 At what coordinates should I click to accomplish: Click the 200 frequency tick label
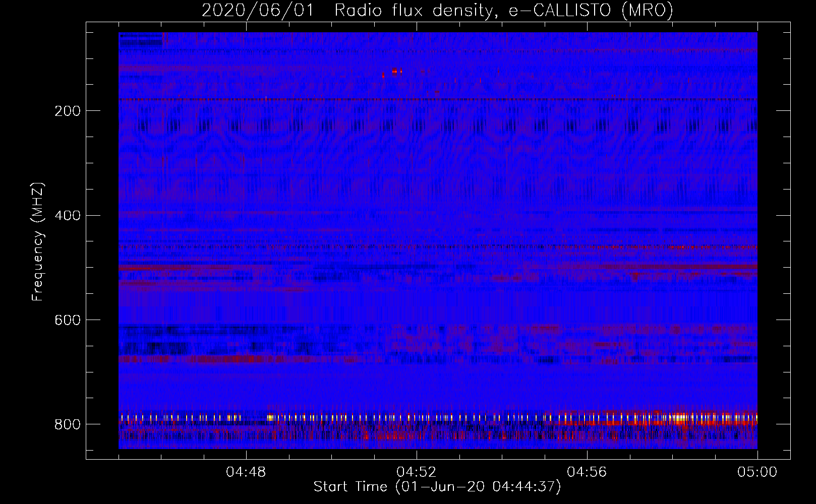68,111
